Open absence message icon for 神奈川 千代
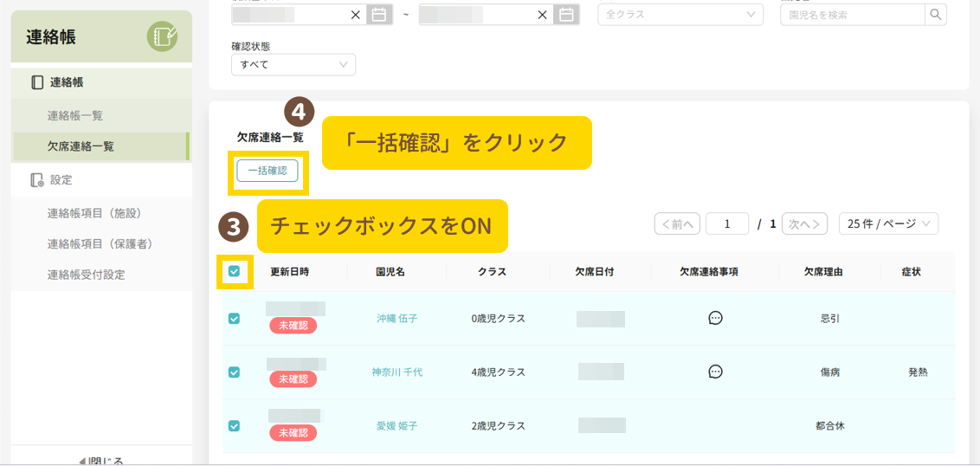Image resolution: width=980 pixels, height=466 pixels. [715, 372]
